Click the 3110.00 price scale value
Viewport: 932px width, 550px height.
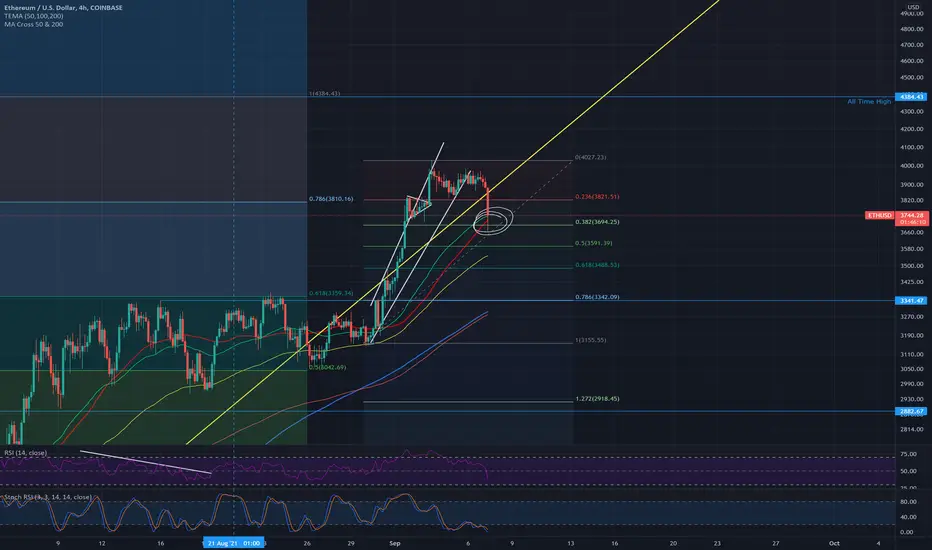coord(911,354)
